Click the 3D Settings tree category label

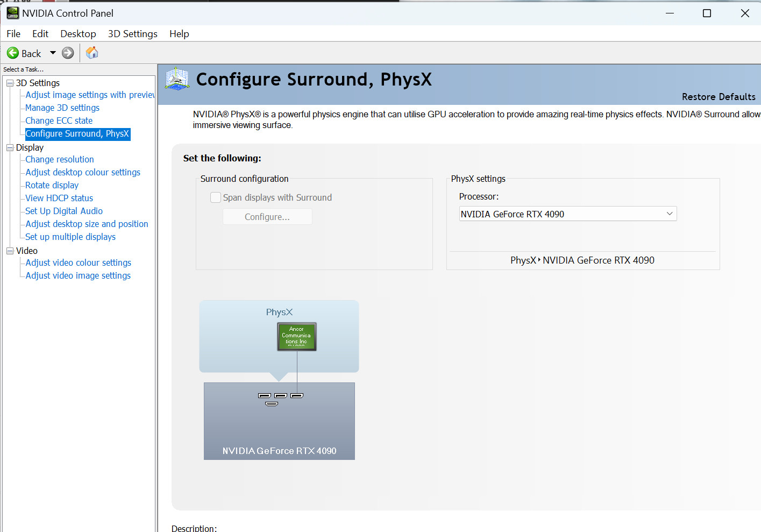[x=38, y=83]
